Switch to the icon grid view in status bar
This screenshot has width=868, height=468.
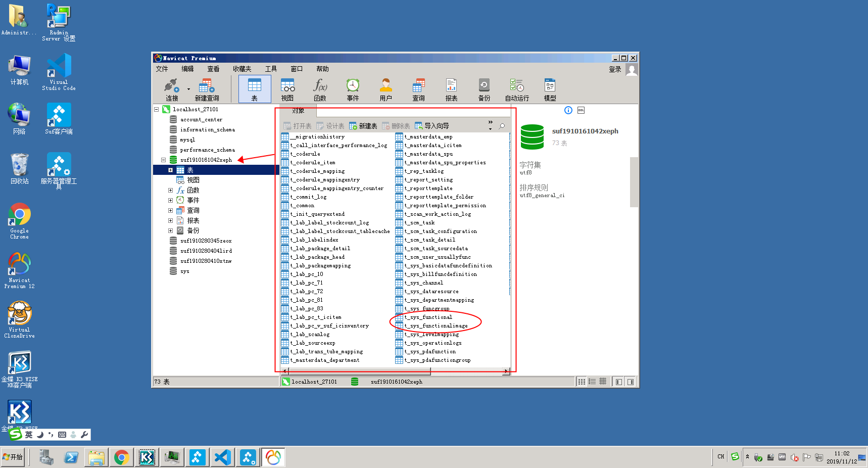pos(582,382)
